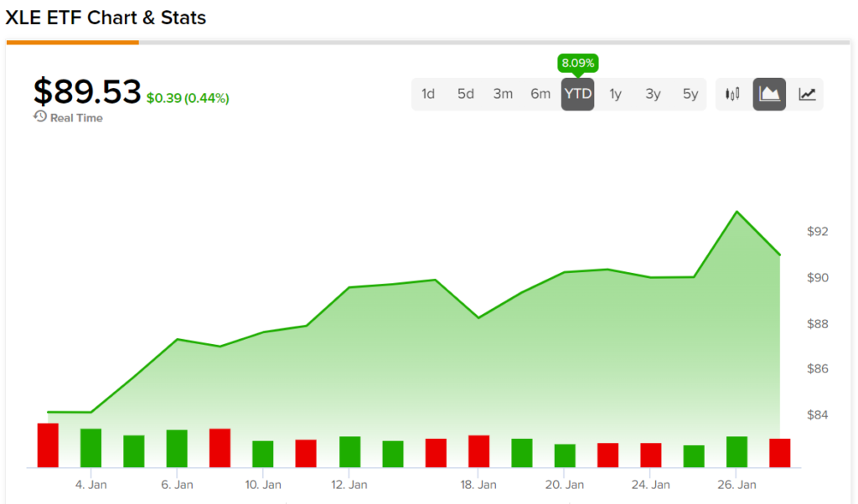Image resolution: width=858 pixels, height=504 pixels.
Task: Select the 5d time range
Action: pos(466,94)
